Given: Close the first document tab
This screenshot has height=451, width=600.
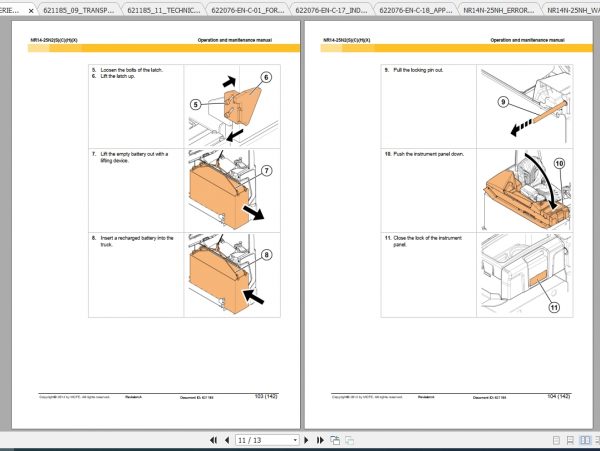Looking at the screenshot, I should coord(31,11).
